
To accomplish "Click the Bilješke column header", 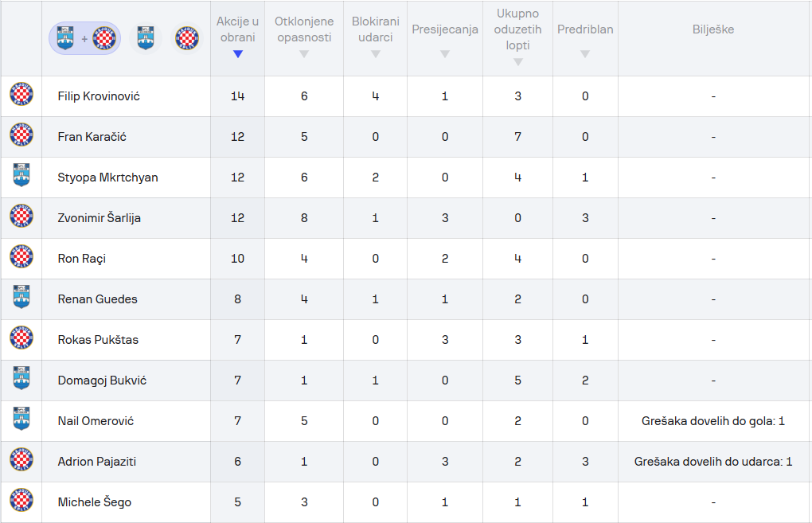I will (713, 29).
